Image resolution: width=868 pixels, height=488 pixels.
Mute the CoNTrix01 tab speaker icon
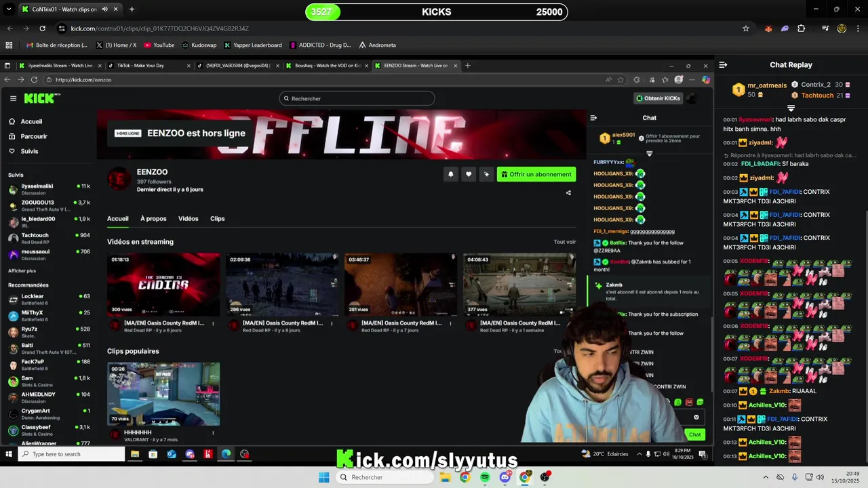pos(105,9)
